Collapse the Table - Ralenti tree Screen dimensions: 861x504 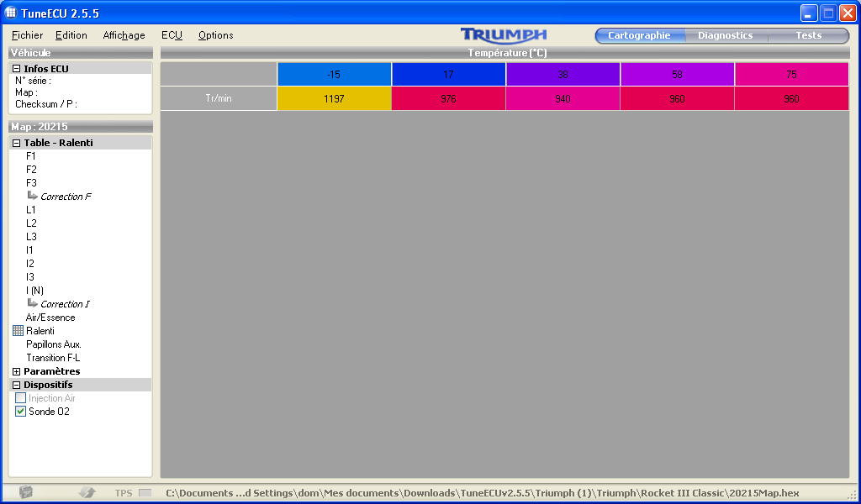click(x=17, y=143)
